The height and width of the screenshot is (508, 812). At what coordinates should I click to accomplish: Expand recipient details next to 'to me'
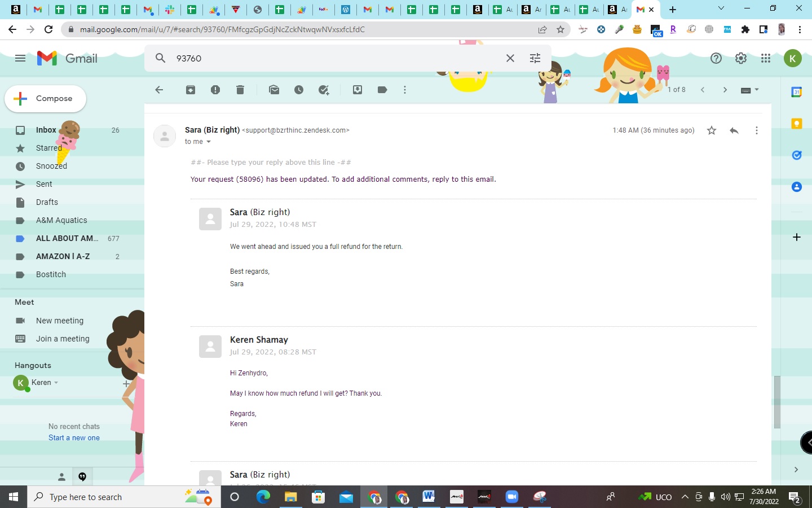click(x=208, y=142)
